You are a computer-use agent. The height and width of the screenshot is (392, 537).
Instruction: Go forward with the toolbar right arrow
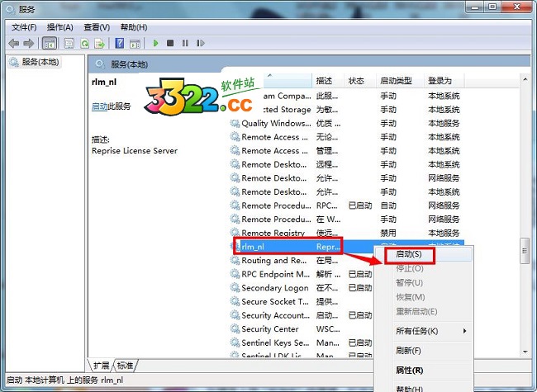29,44
